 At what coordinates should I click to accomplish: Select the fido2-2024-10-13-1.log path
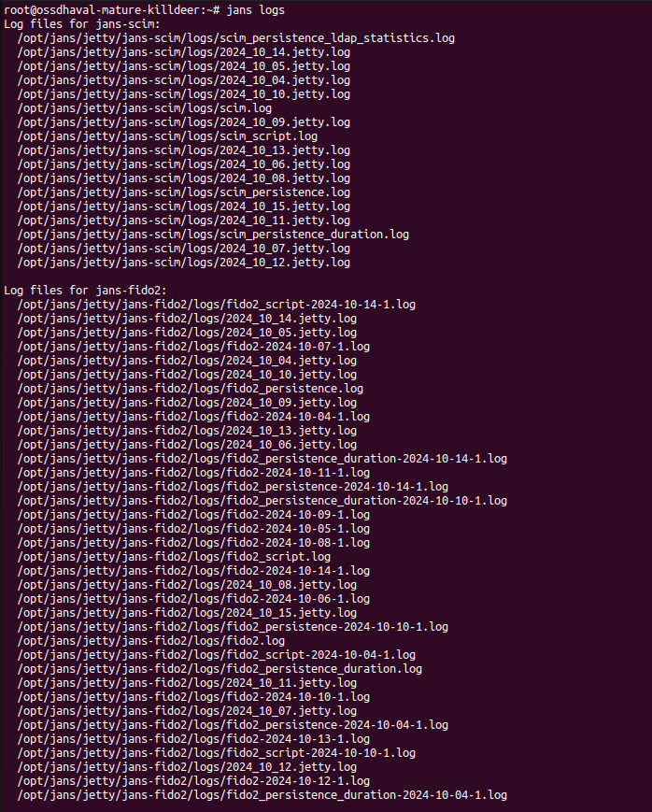click(193, 738)
